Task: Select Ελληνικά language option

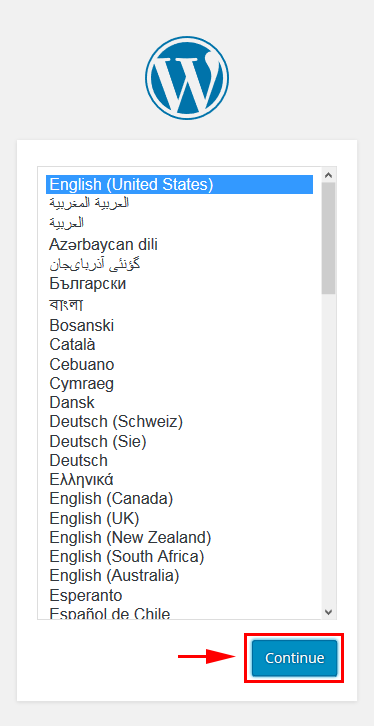Action: pos(180,479)
